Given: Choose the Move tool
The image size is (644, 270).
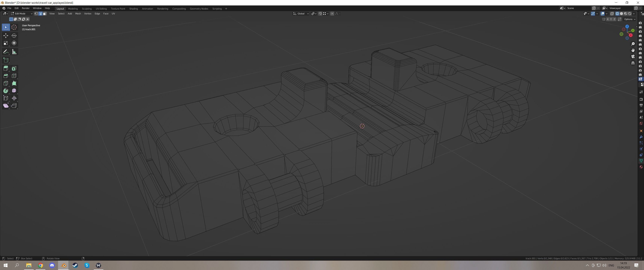Looking at the screenshot, I should click(x=6, y=36).
